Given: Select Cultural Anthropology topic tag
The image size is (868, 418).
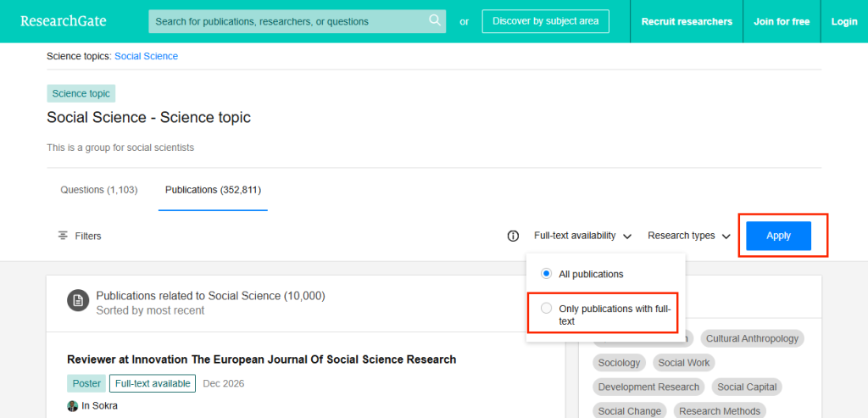Looking at the screenshot, I should pos(753,337).
